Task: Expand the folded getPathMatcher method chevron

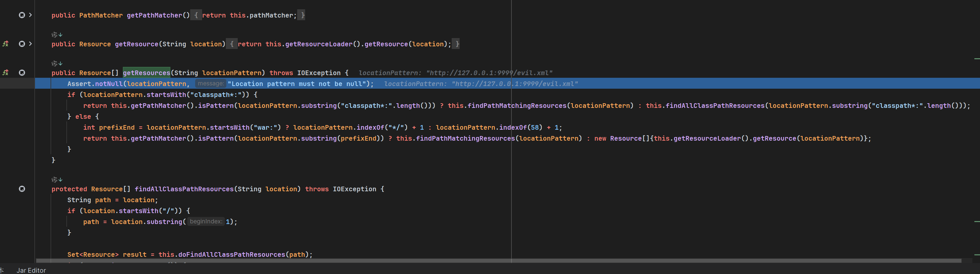Action: (30, 15)
